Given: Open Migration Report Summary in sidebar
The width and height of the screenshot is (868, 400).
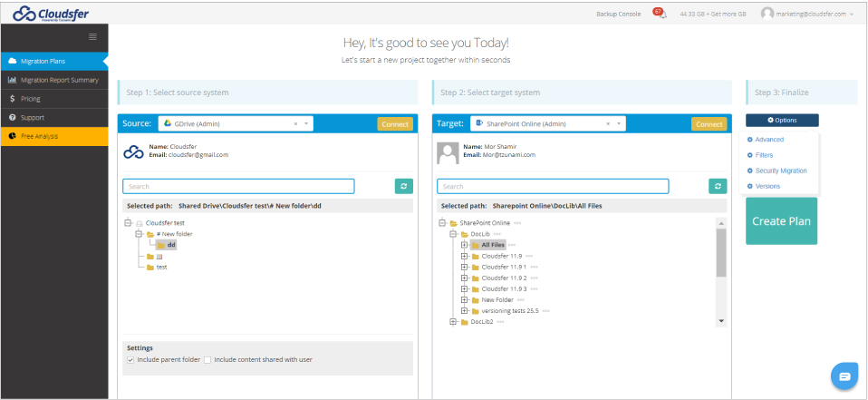Looking at the screenshot, I should tap(53, 80).
